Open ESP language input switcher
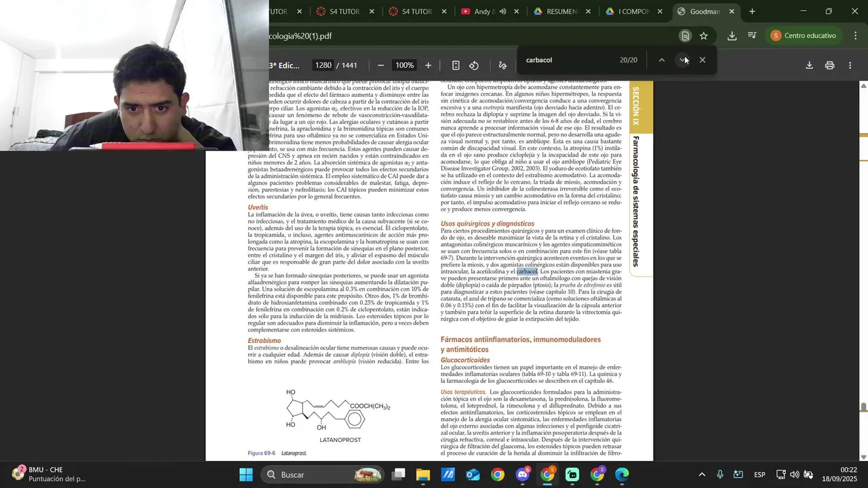 pos(760,474)
